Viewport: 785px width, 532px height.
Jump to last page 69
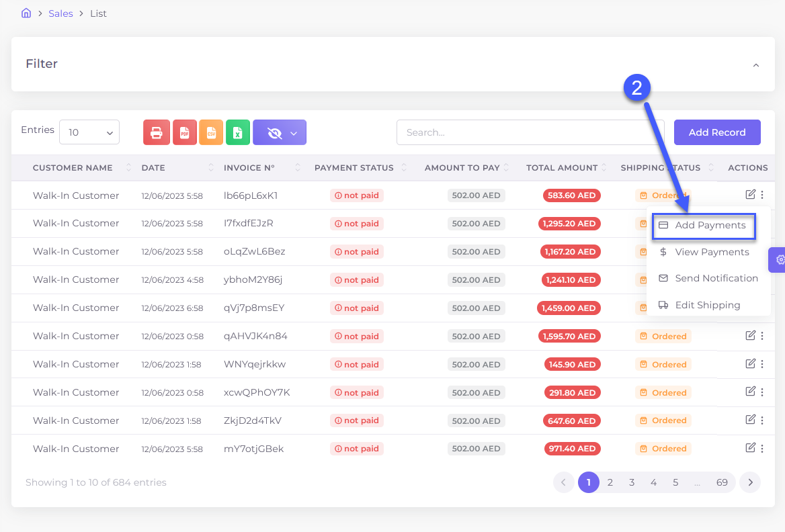(722, 482)
